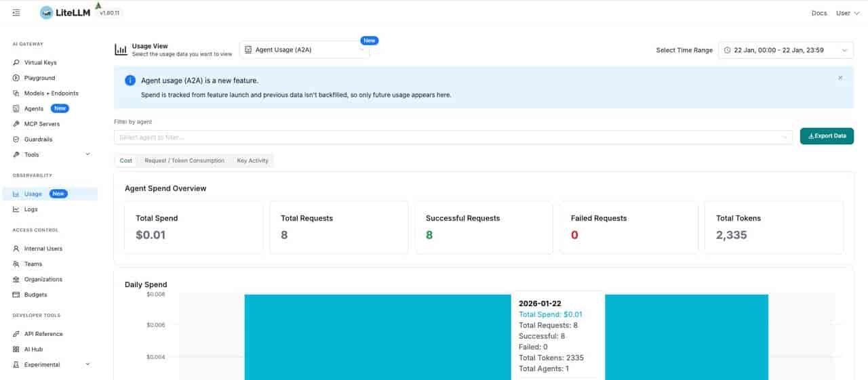Click the $0.006 axis label
The height and width of the screenshot is (380, 868).
pos(155,325)
